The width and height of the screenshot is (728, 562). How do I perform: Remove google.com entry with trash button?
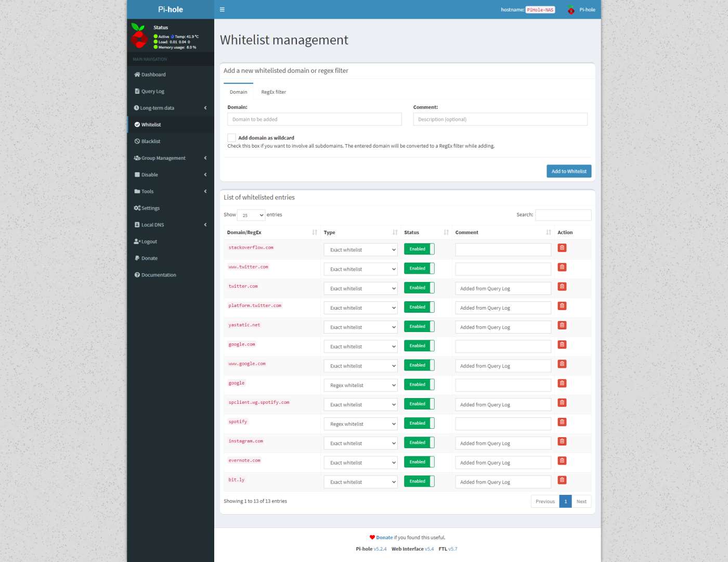pyautogui.click(x=562, y=344)
